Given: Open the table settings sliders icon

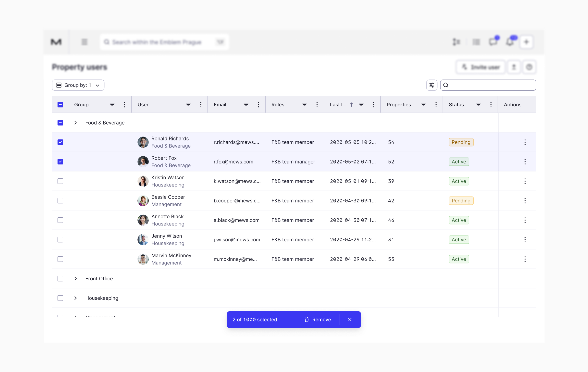Looking at the screenshot, I should click(x=432, y=85).
